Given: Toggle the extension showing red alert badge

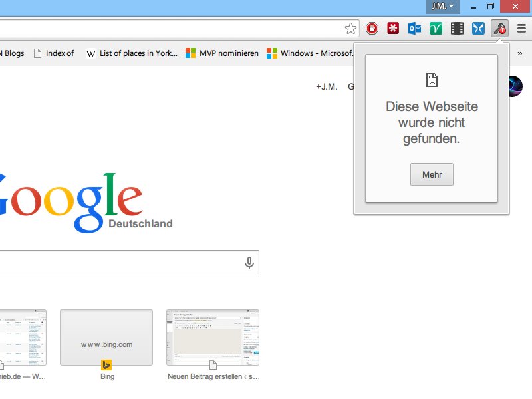Looking at the screenshot, I should (500, 29).
